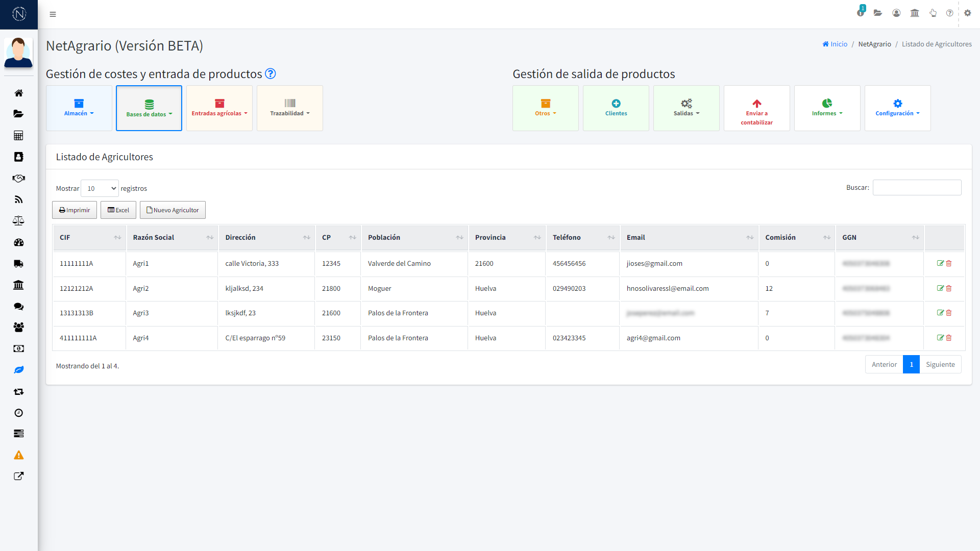Delete the Agri4 farmer with trash icon
Image resolution: width=980 pixels, height=551 pixels.
(949, 338)
